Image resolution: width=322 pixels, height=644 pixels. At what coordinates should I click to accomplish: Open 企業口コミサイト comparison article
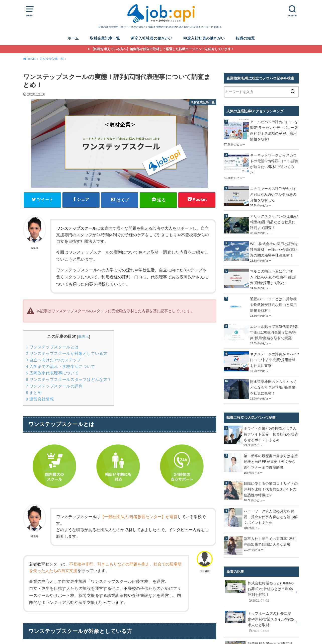coord(271,489)
